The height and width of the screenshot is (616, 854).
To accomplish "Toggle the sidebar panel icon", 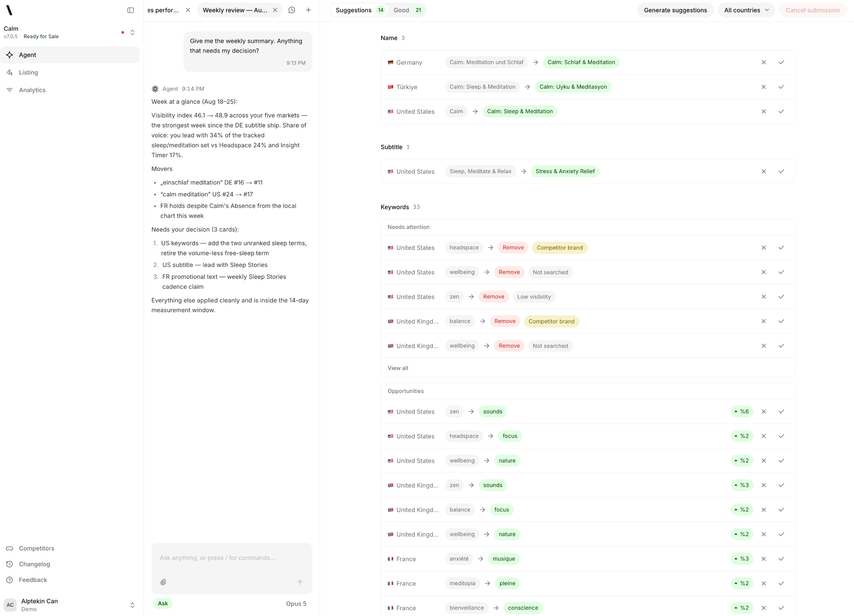I will click(x=131, y=10).
